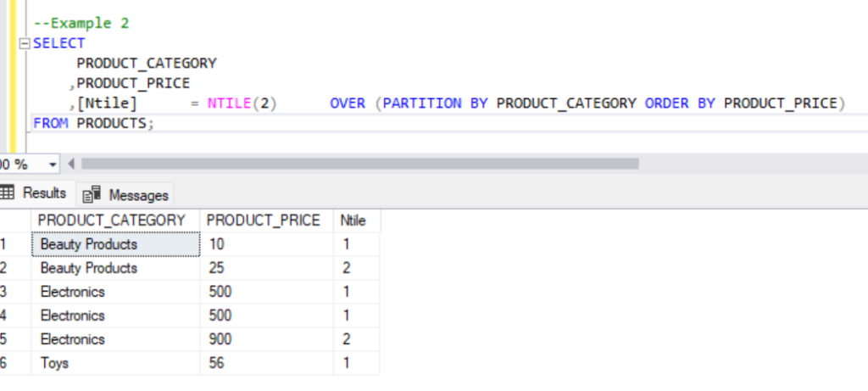The height and width of the screenshot is (391, 868).
Task: Select the PRODUCT_CATEGORY column header
Action: click(x=112, y=221)
